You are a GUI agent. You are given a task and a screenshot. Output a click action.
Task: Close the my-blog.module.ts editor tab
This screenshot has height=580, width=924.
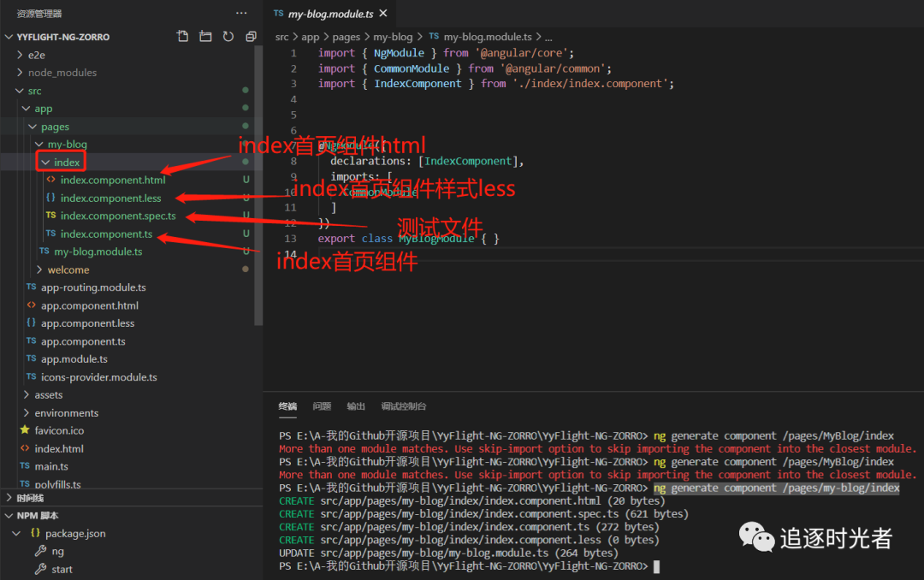click(x=383, y=13)
